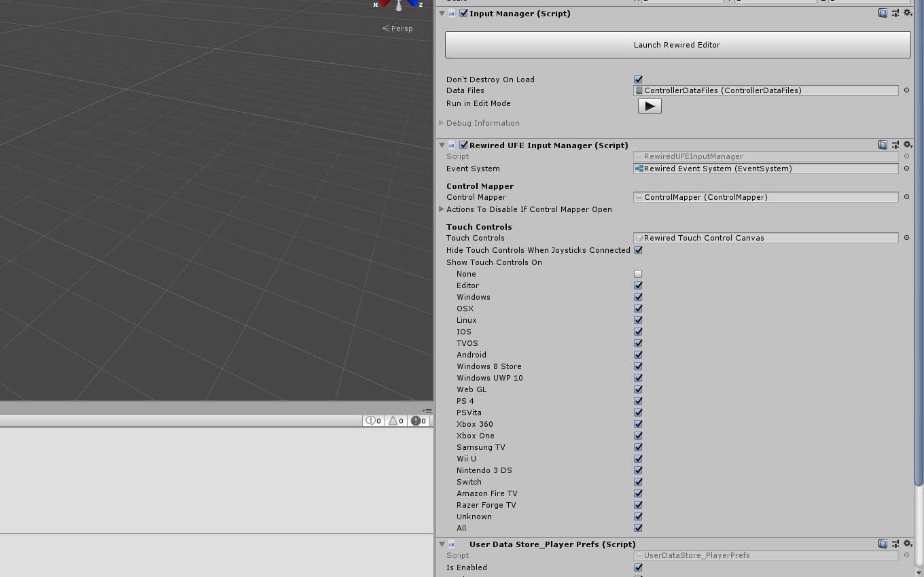
Task: Expand Actions To Disable If Control Mapper Open
Action: pos(442,209)
